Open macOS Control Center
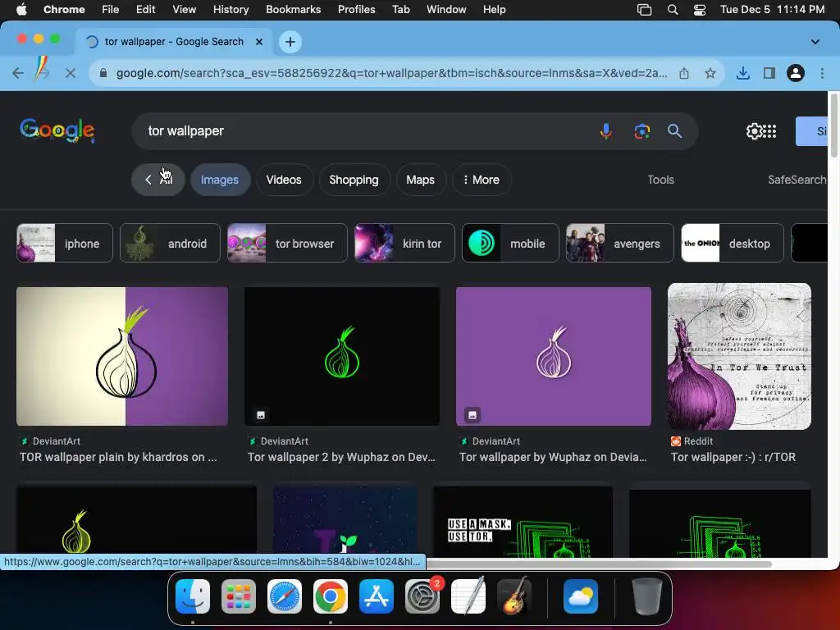The width and height of the screenshot is (840, 630). tap(700, 10)
